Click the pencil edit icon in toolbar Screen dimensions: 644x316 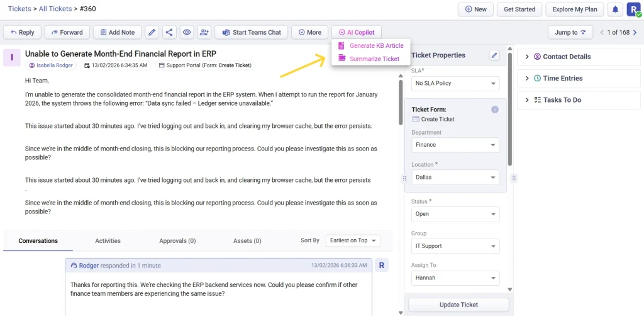tap(152, 33)
